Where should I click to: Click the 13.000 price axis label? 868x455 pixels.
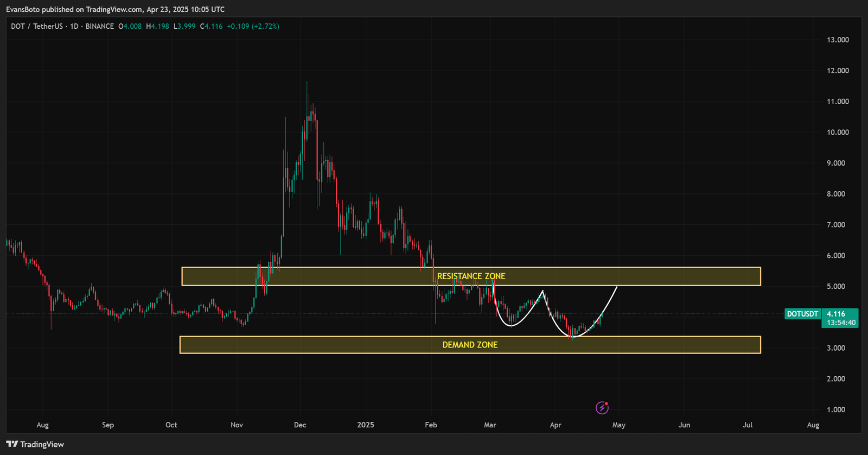pos(838,40)
